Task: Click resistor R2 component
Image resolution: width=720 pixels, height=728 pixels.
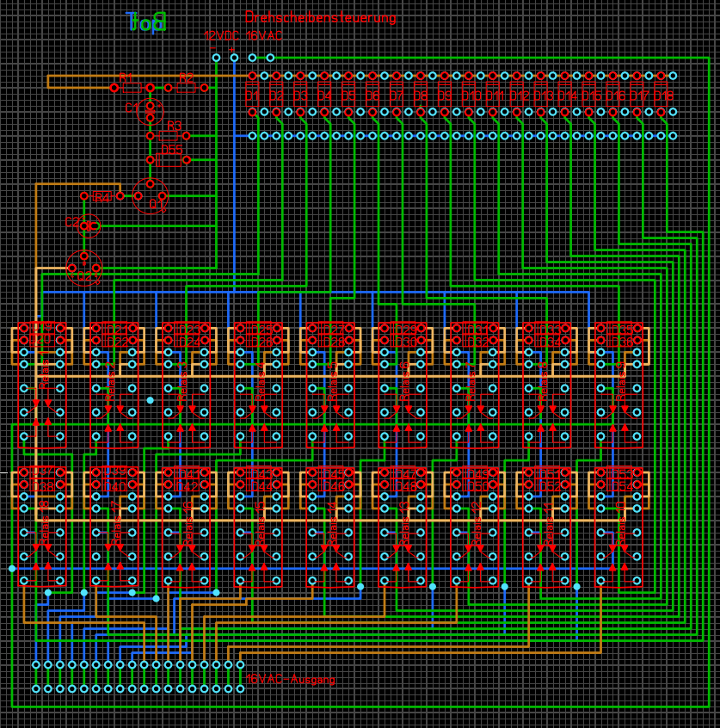Action: [186, 87]
